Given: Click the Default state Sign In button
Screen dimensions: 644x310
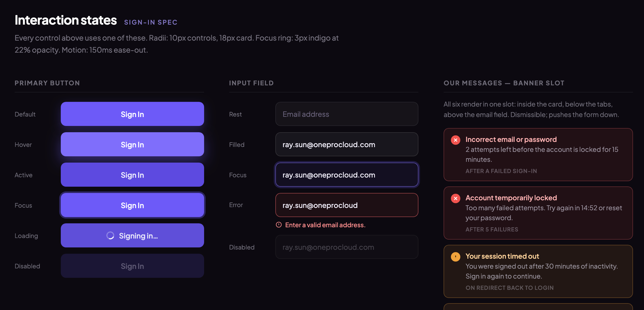Looking at the screenshot, I should pyautogui.click(x=132, y=114).
